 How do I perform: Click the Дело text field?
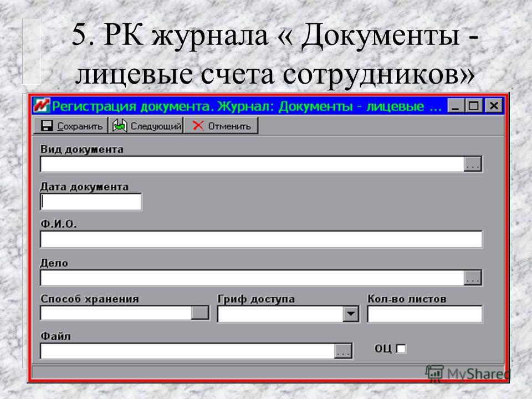252,278
